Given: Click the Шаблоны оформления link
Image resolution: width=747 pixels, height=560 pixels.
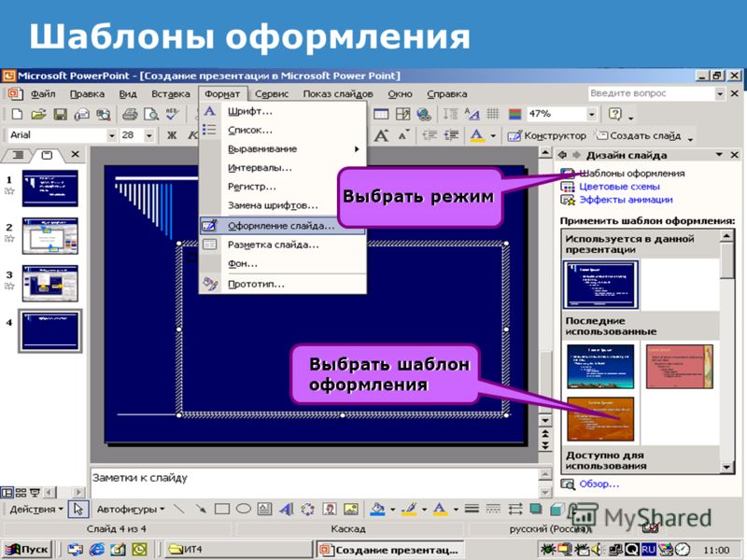Looking at the screenshot, I should pos(632,174).
